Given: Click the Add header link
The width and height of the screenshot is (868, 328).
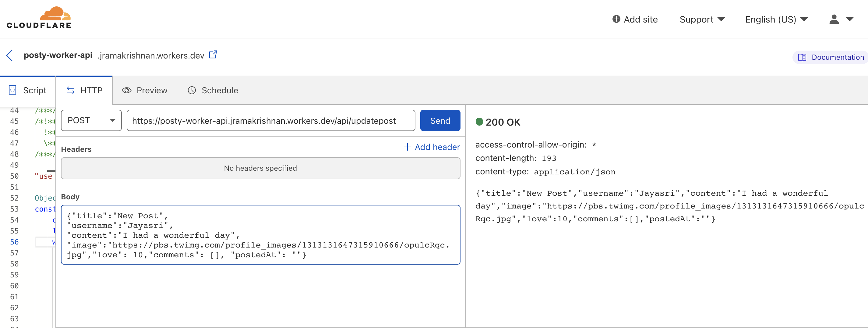Looking at the screenshot, I should coord(432,147).
